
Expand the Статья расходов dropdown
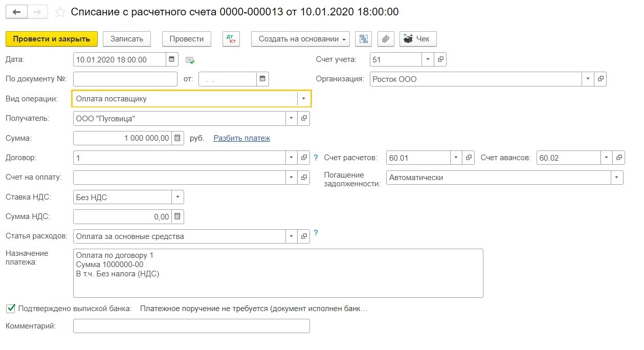coord(292,236)
